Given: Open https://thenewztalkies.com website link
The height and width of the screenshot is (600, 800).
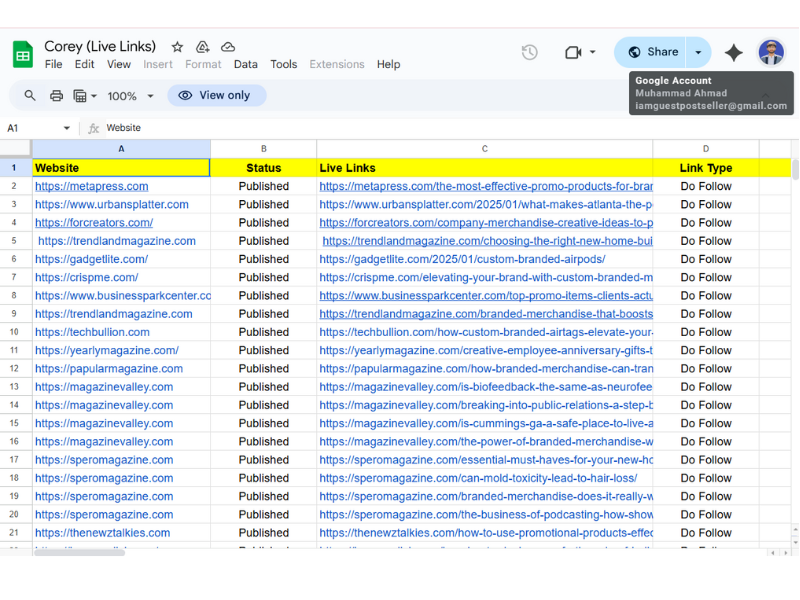Looking at the screenshot, I should click(x=103, y=533).
